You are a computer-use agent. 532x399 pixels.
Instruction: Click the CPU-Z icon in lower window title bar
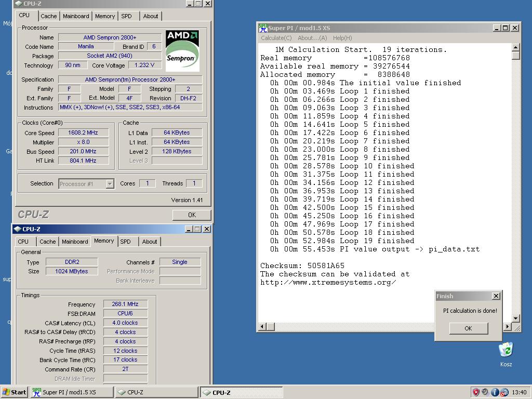18,229
